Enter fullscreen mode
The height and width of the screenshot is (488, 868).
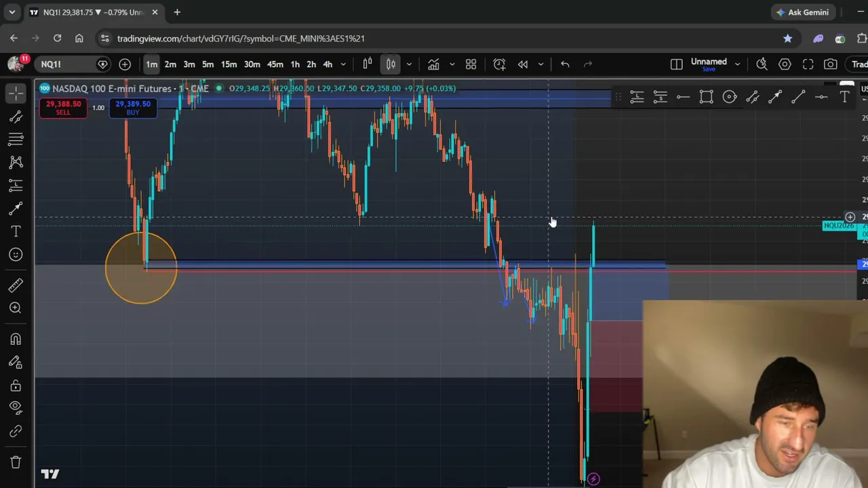pyautogui.click(x=808, y=64)
